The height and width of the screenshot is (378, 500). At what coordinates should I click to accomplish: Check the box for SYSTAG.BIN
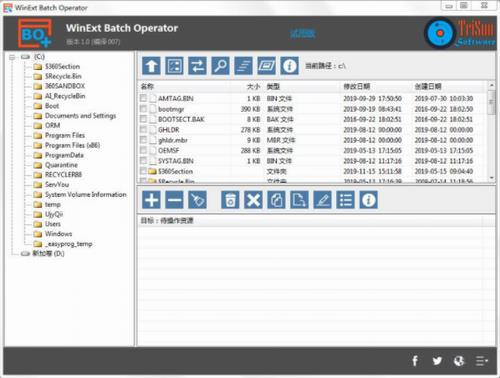tap(143, 161)
